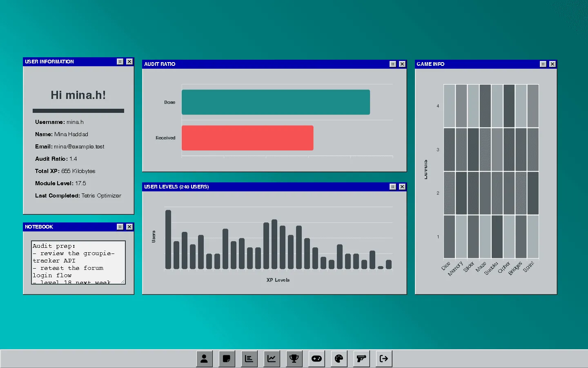Click the Memory level 3 heatmap cell
Screen dimensions: 588x368
pos(461,150)
